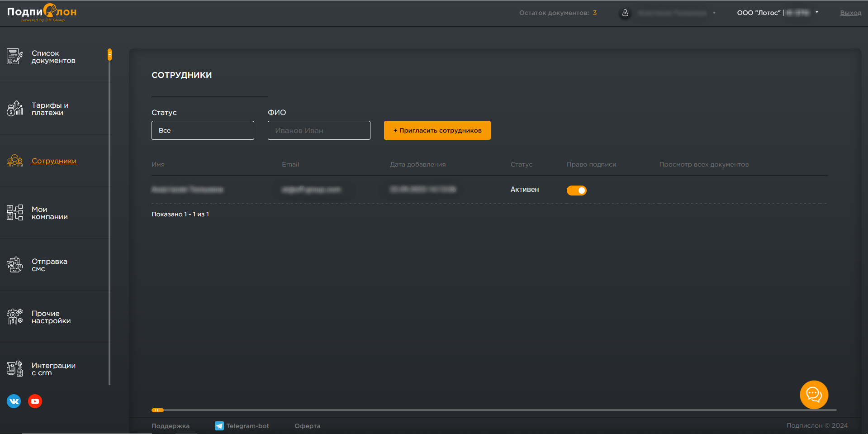Select the Сотрудники menu item

click(x=54, y=161)
